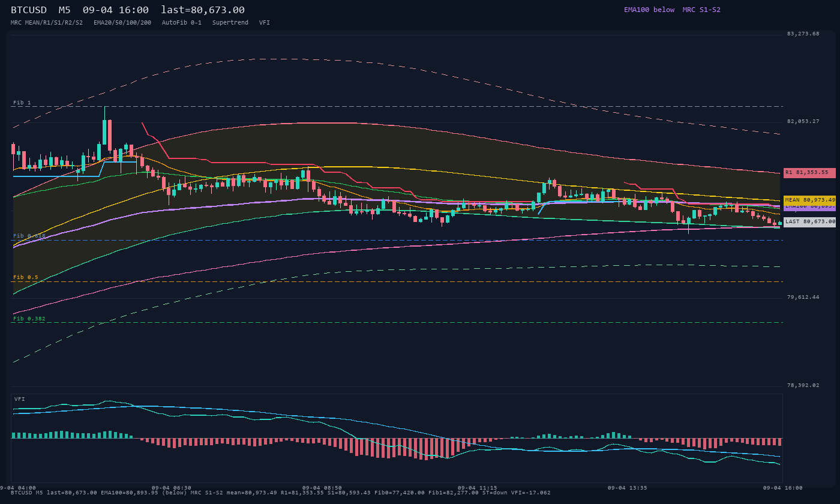Click the VFI label inside the indicator panel
This screenshot has width=840, height=504.
point(20,399)
